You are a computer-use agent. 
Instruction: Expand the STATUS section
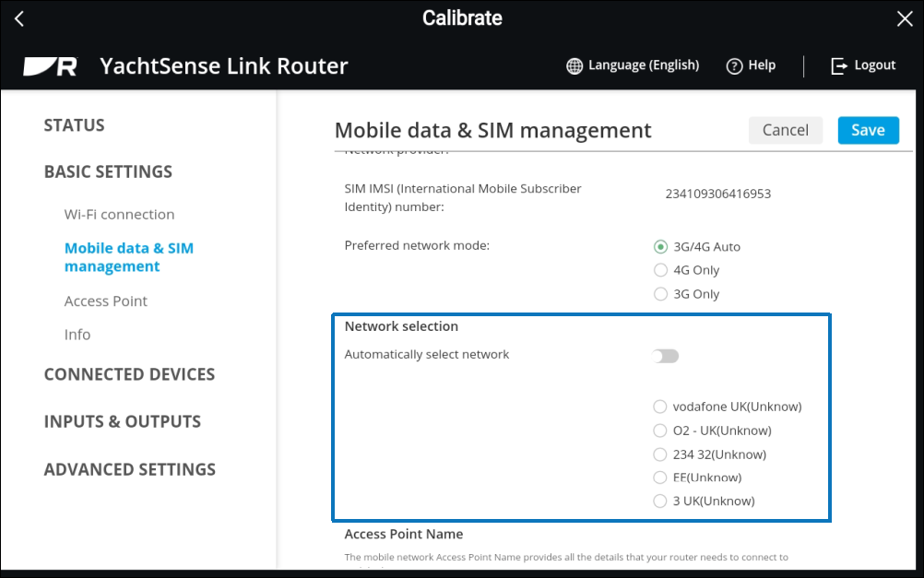click(75, 124)
